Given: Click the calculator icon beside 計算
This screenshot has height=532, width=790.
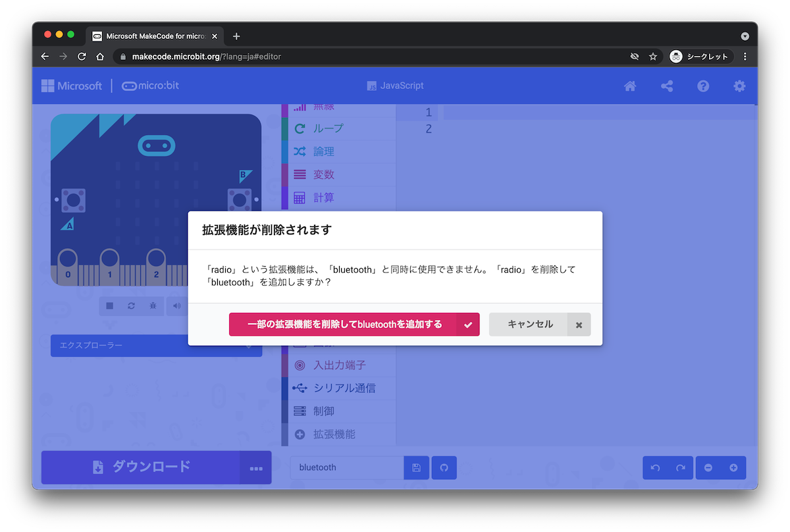Looking at the screenshot, I should 300,198.
